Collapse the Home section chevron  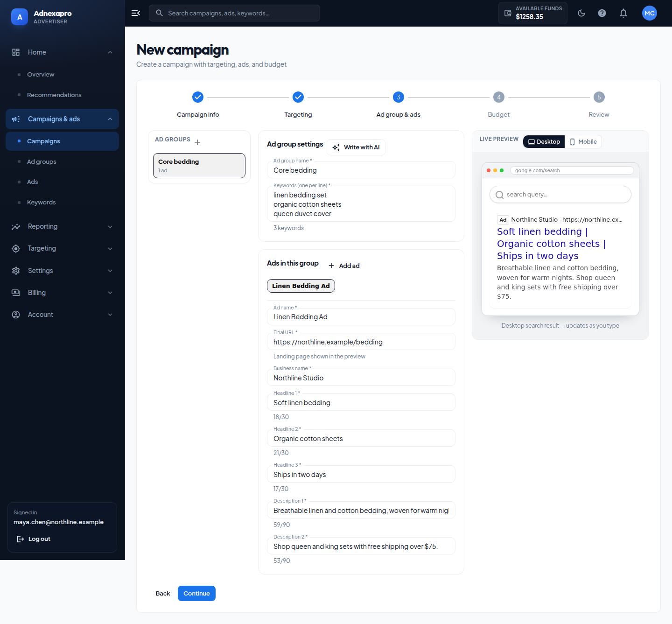tap(110, 52)
